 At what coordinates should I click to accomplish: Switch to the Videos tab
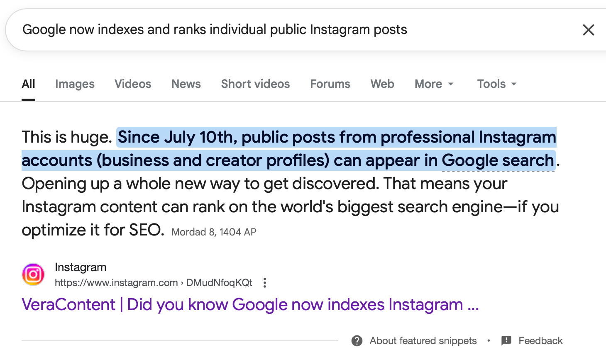[x=133, y=84]
